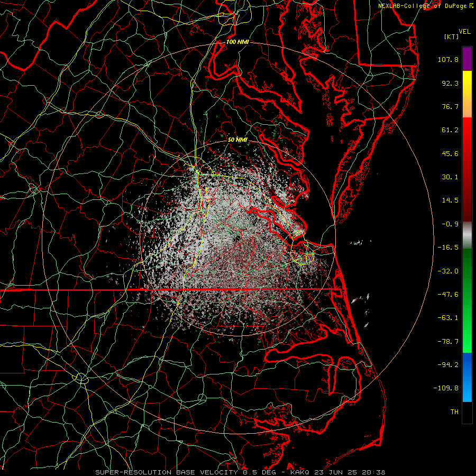
Task: Pick the black TH band on velocity scale
Action: tap(467, 412)
